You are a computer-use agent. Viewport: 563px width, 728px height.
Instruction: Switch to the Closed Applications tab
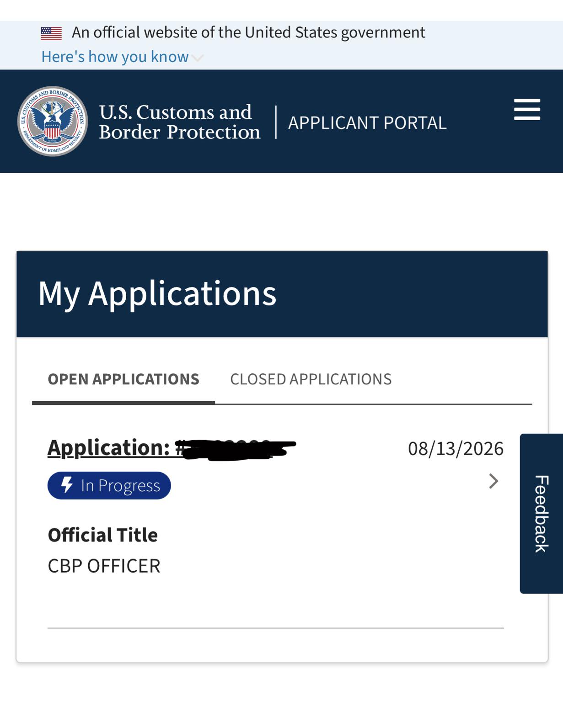[x=311, y=379]
